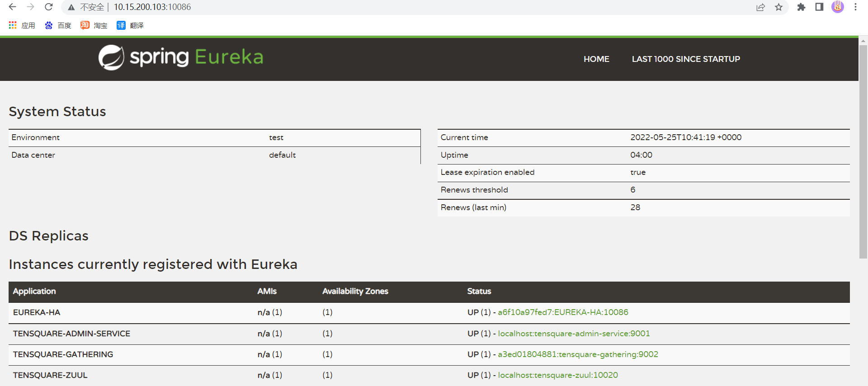Click the browser forward arrow
Screen dimensions: 868x386
(30, 7)
